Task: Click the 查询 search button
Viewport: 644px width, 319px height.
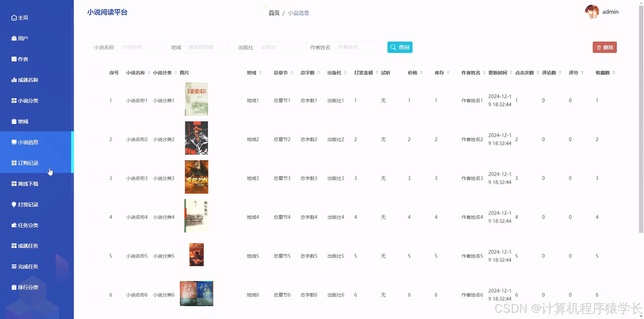Action: (x=400, y=47)
